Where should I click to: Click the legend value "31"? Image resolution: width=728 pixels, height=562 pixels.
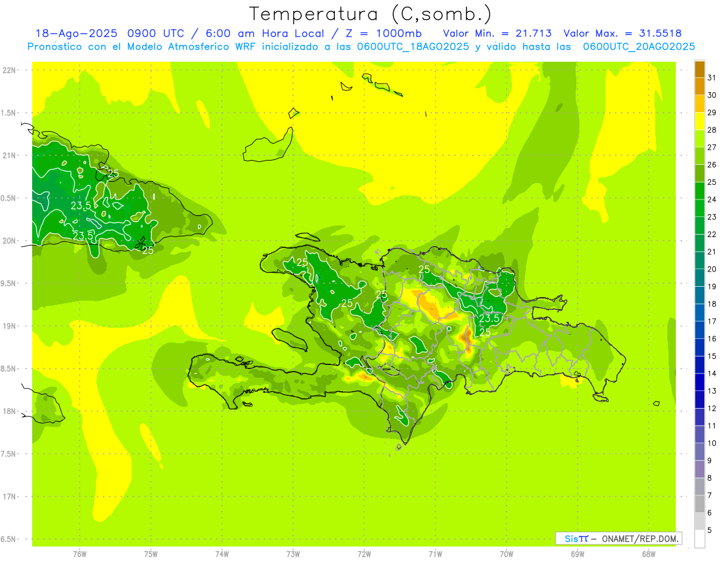click(712, 78)
